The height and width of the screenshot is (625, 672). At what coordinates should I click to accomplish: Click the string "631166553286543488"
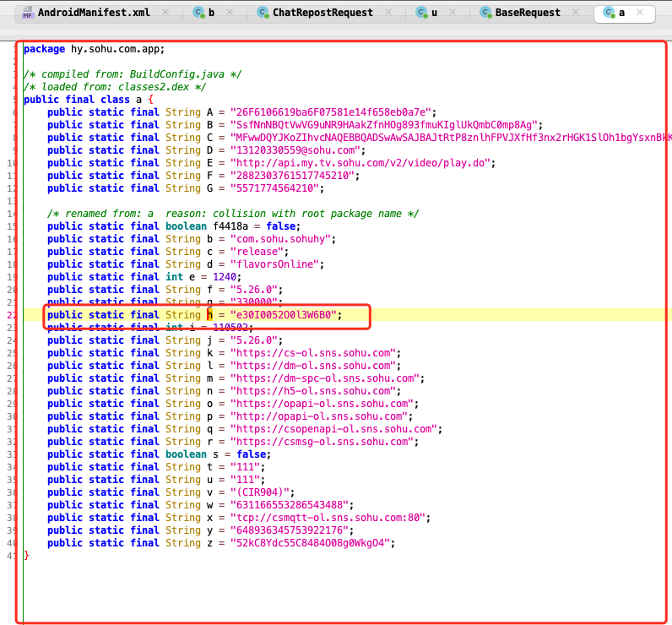[x=290, y=505]
